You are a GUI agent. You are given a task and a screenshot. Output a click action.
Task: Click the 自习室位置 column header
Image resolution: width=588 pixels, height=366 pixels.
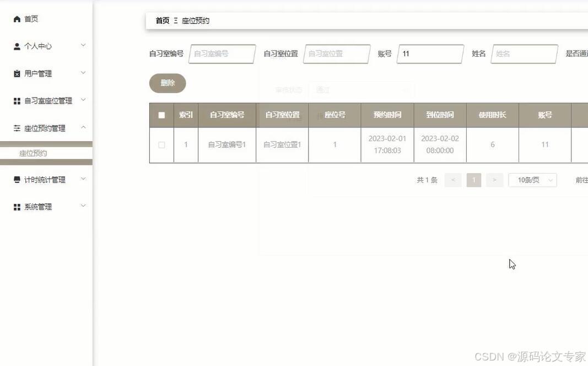tap(282, 115)
